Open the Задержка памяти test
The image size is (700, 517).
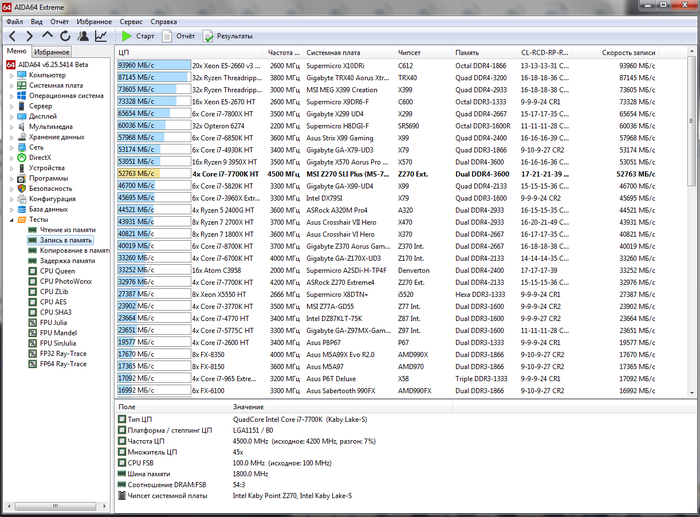[x=62, y=261]
